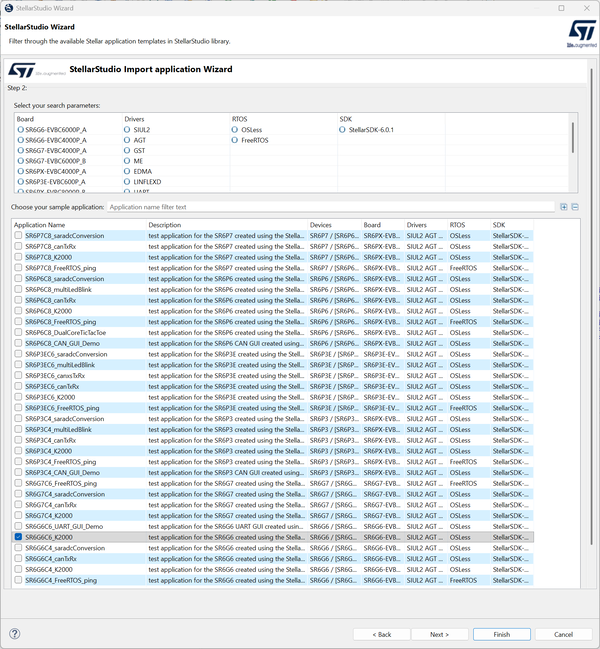Sort by the Drivers column header in table
Screen dimensions: 600x649
(426, 225)
